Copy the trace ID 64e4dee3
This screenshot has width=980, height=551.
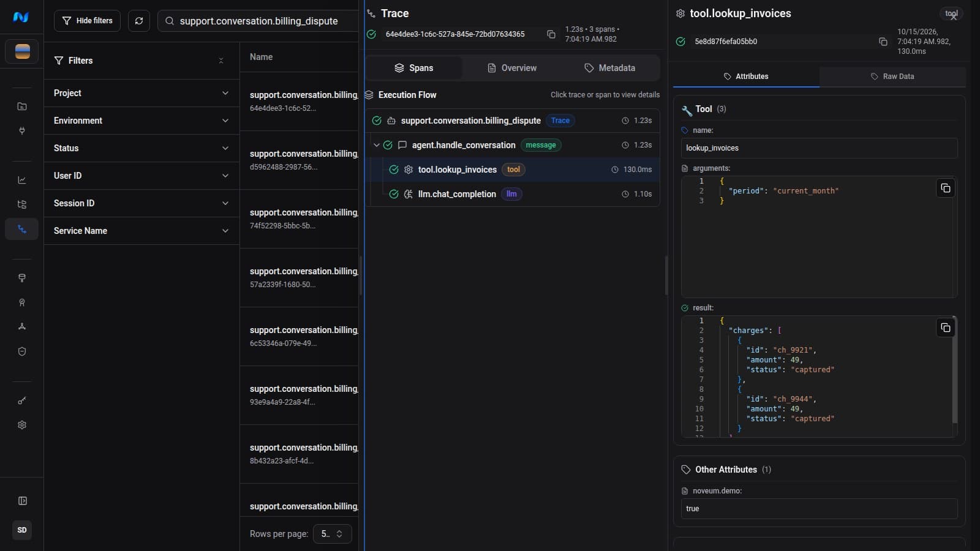[x=551, y=34]
